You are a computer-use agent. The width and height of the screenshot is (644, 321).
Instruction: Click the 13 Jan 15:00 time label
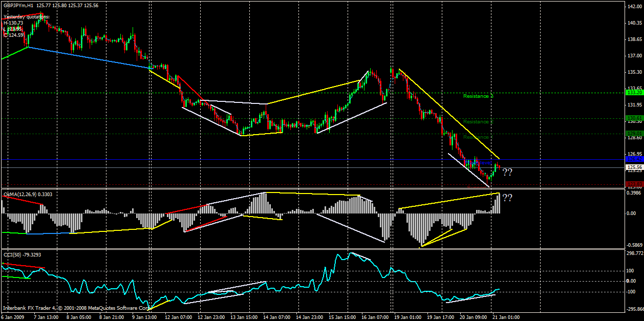coord(243,317)
